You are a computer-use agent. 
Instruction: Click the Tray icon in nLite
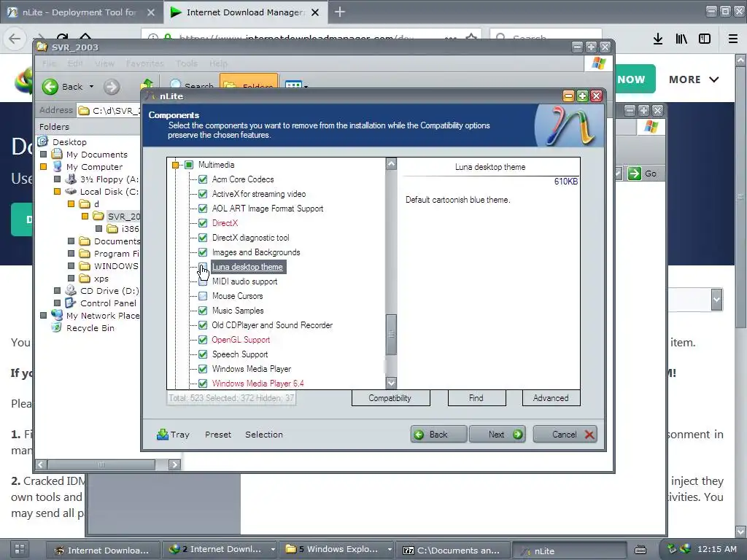(163, 435)
